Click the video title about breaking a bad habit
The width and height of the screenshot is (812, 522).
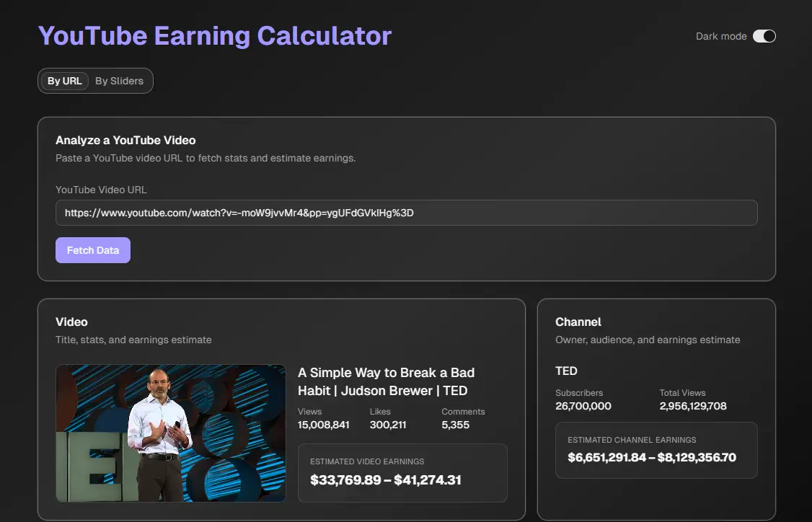pos(386,381)
